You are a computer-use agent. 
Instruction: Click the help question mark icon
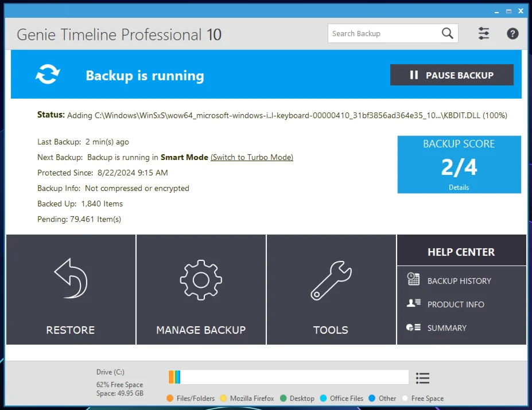coord(512,33)
